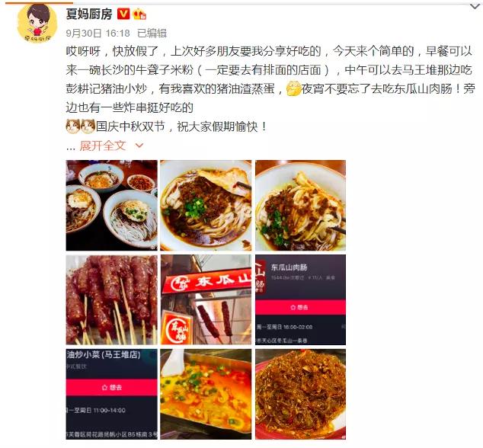Click the orange V verification badge
Image resolution: width=483 pixels, height=448 pixels.
(123, 14)
